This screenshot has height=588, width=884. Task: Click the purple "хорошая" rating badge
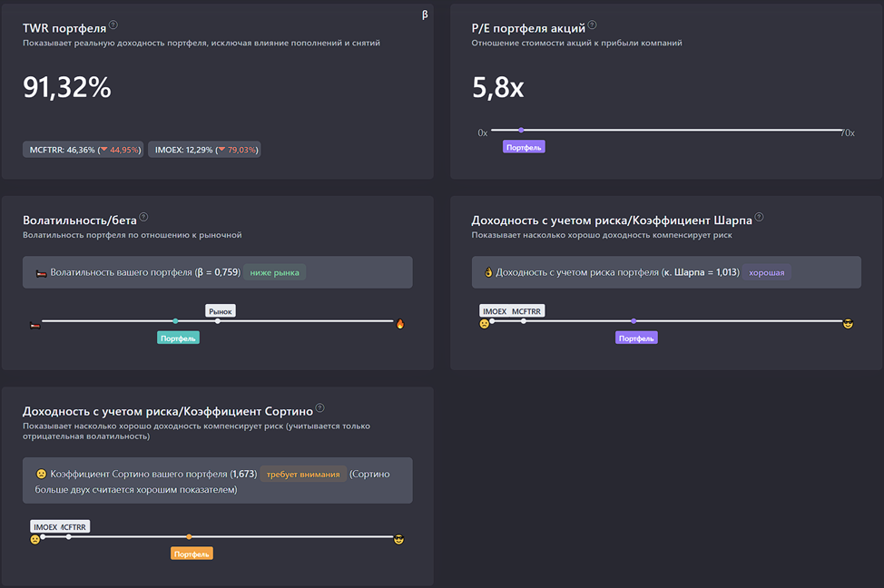coord(767,272)
